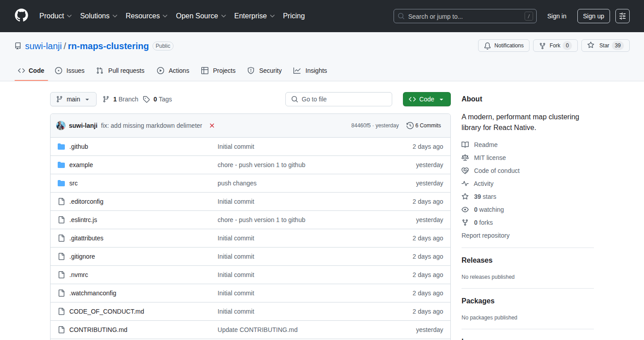Star the rn-maps-clustering repository
This screenshot has width=644, height=340.
coord(605,46)
